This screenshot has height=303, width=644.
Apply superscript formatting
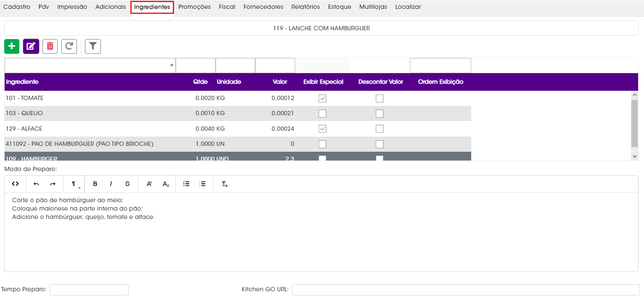149,184
